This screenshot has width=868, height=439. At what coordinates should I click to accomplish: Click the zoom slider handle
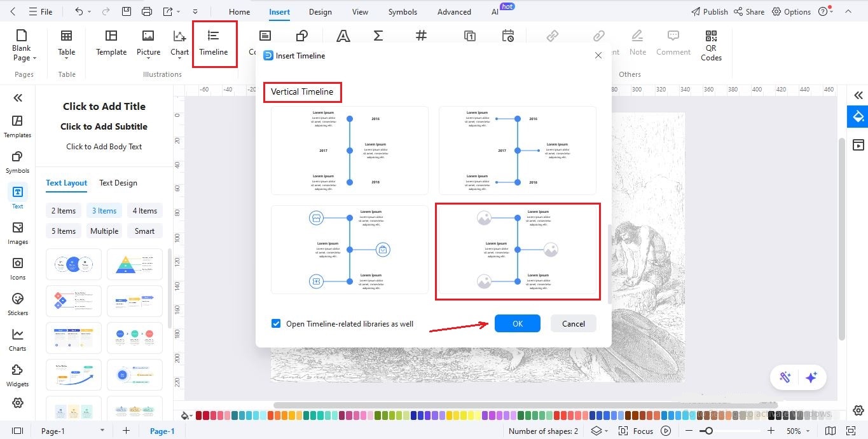709,431
